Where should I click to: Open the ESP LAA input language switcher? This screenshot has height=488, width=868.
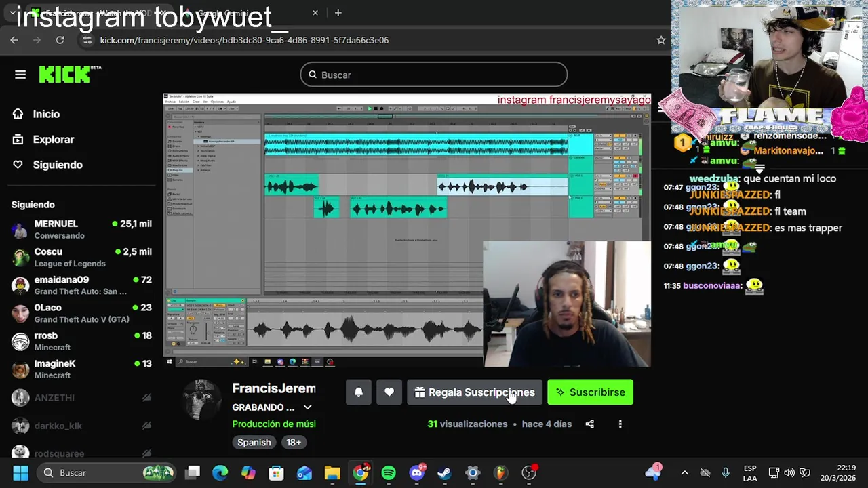750,472
